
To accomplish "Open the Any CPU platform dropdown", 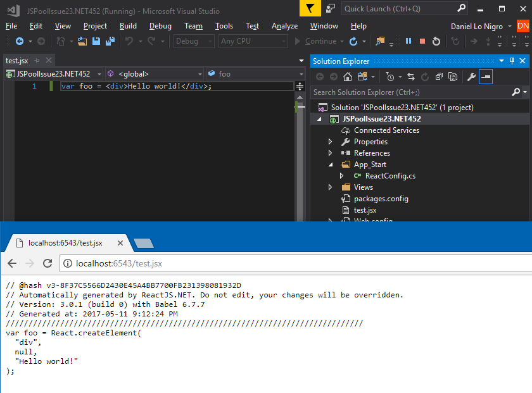I will [x=253, y=41].
